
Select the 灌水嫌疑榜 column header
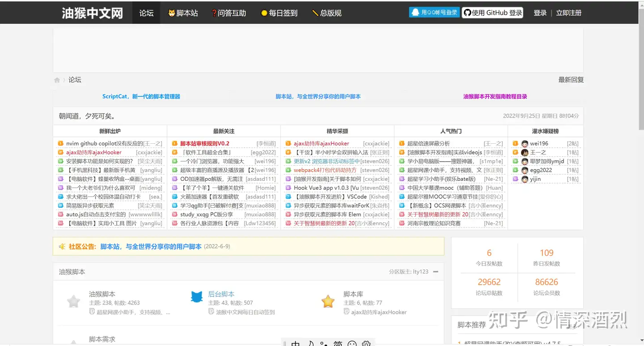pyautogui.click(x=546, y=131)
